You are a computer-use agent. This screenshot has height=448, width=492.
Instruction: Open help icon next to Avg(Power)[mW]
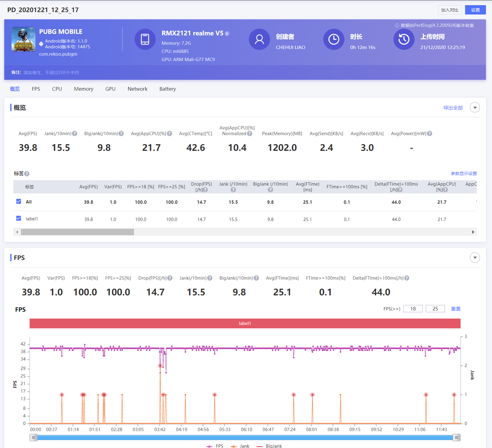[430, 133]
